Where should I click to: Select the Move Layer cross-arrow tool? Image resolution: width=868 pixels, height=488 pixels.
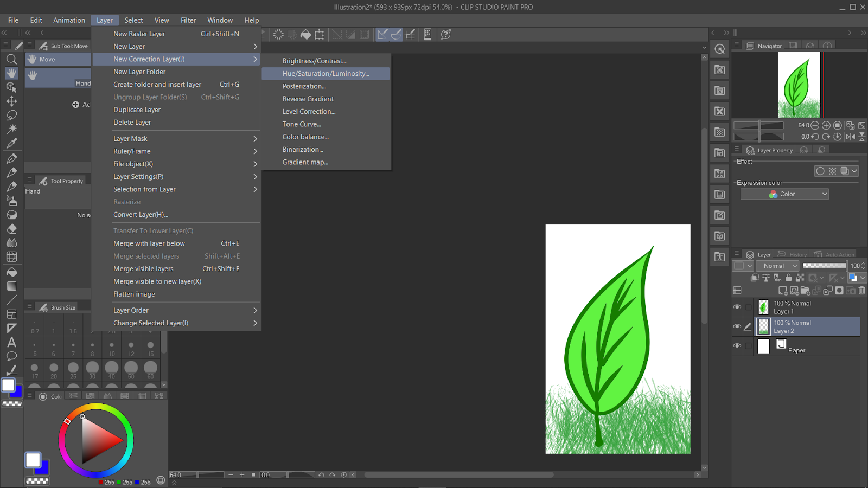click(11, 101)
